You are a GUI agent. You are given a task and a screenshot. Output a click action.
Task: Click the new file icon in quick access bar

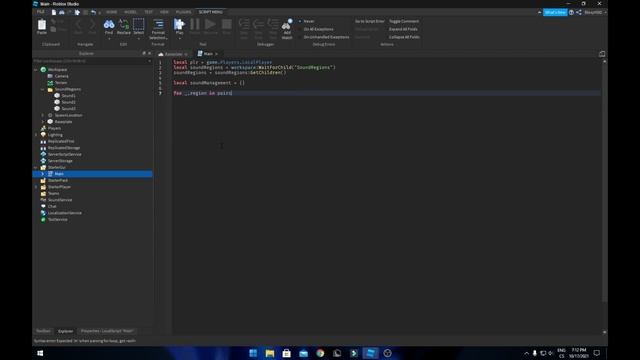coord(53,12)
